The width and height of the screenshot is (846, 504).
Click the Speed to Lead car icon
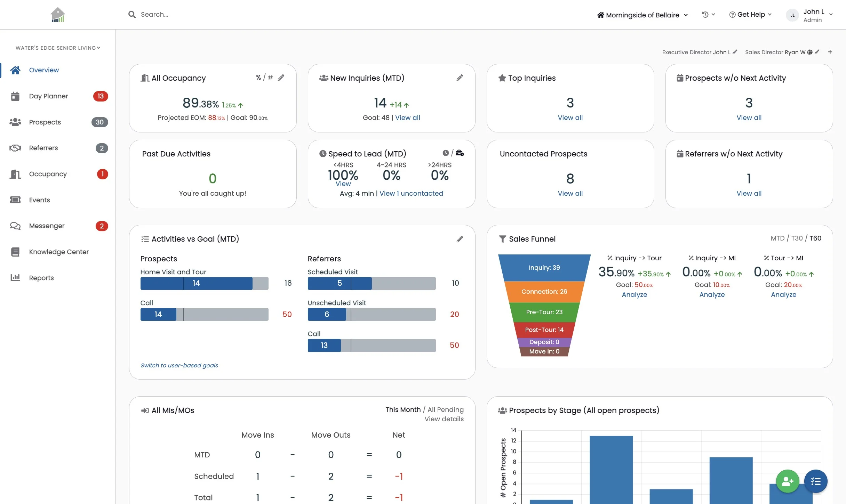point(460,153)
